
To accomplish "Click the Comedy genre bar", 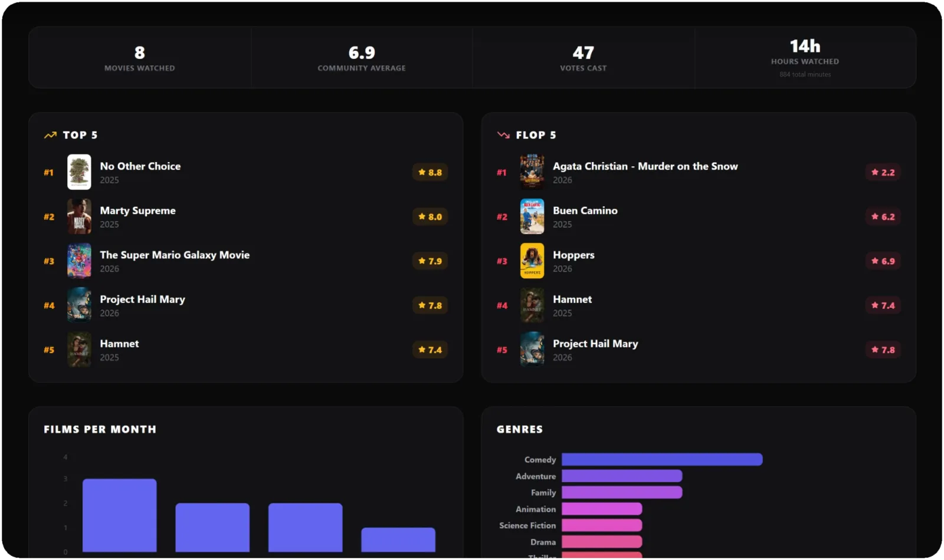I will tap(661, 459).
